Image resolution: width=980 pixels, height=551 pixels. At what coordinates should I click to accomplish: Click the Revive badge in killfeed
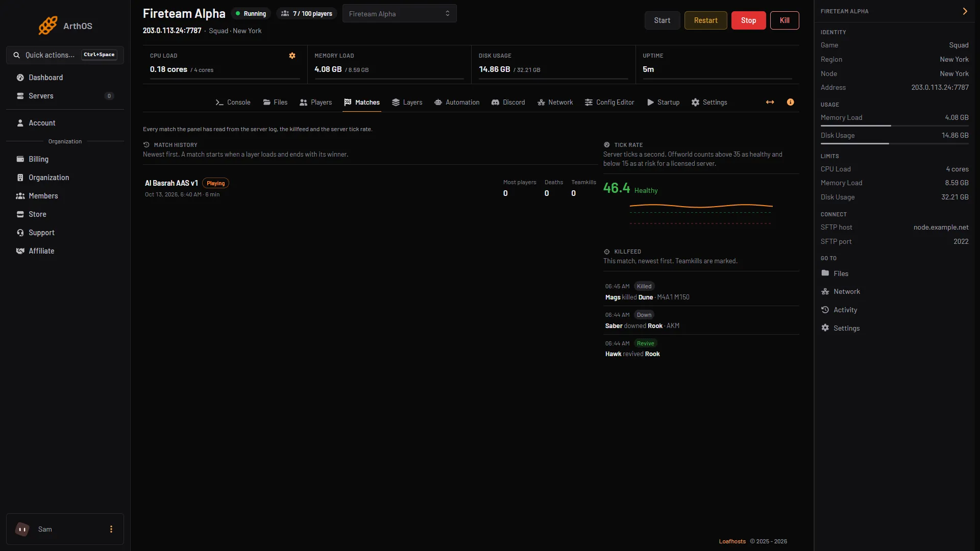click(645, 343)
